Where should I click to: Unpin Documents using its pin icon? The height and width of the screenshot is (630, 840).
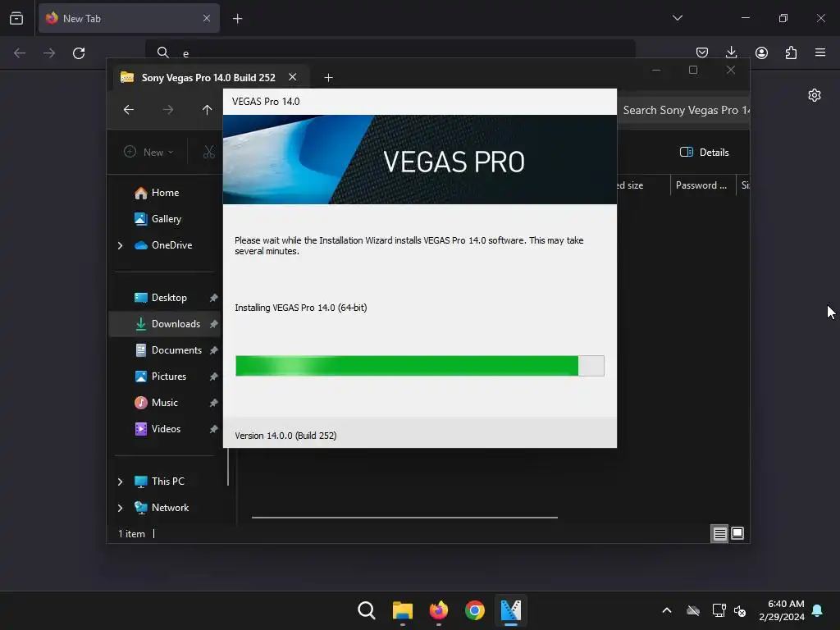tap(214, 350)
